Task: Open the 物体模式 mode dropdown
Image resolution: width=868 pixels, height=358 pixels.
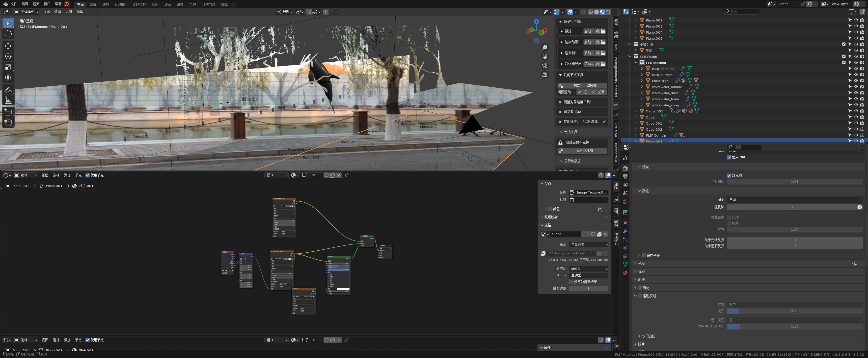Action: [x=26, y=12]
